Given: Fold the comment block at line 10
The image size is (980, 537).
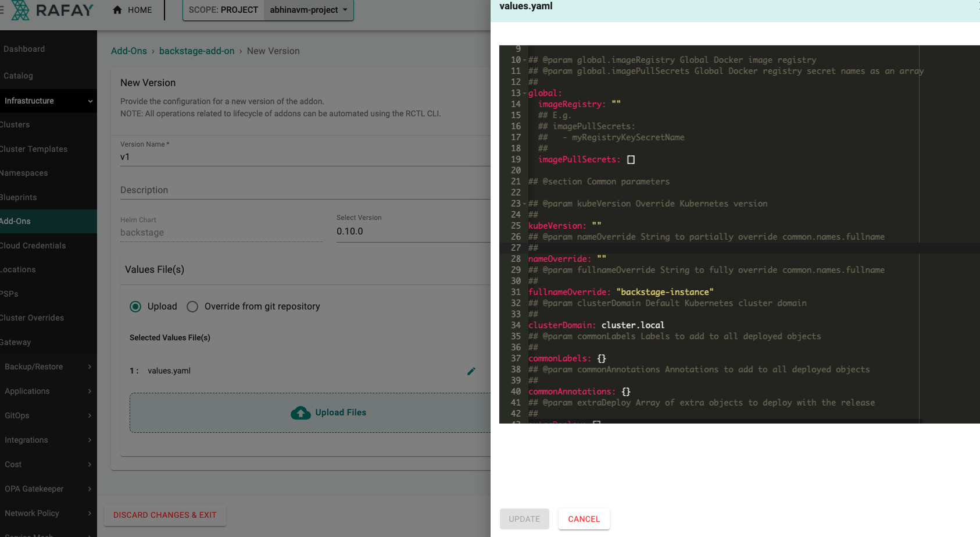Looking at the screenshot, I should (x=524, y=60).
